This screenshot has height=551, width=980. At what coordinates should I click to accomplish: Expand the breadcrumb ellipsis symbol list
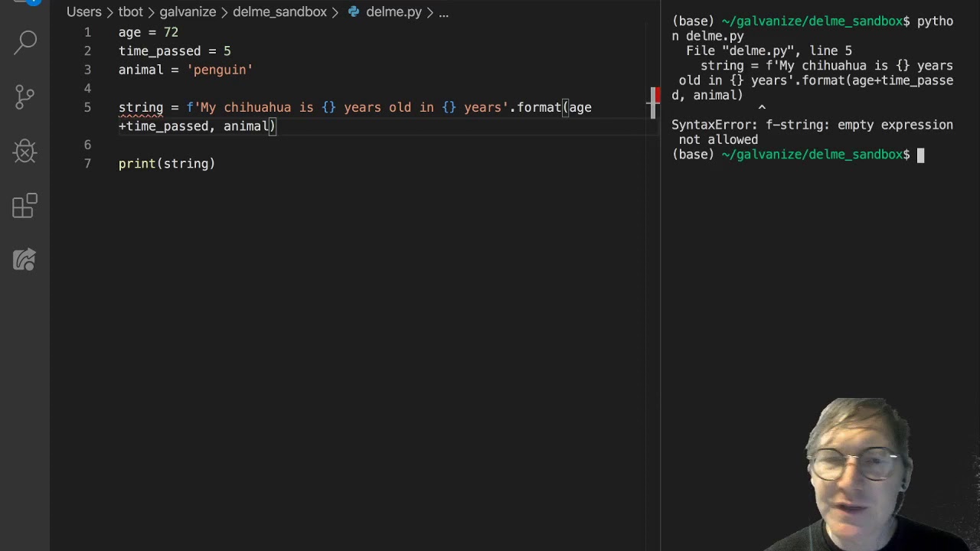pos(443,12)
